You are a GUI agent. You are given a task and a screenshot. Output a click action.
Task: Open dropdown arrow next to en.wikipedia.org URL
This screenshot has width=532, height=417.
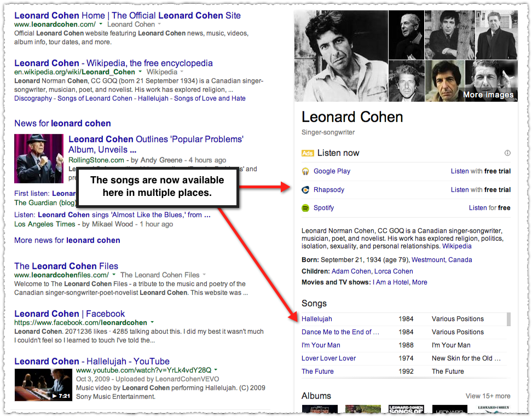140,72
